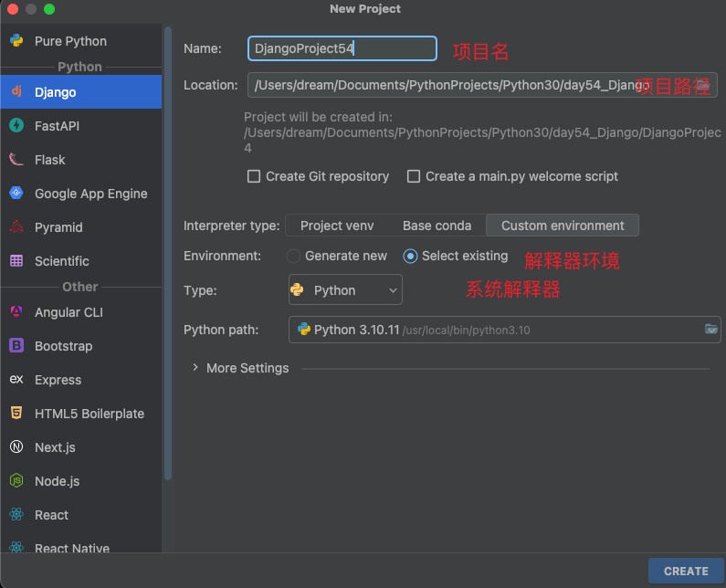Browse for Python path folder icon
The height and width of the screenshot is (588, 726).
710,330
